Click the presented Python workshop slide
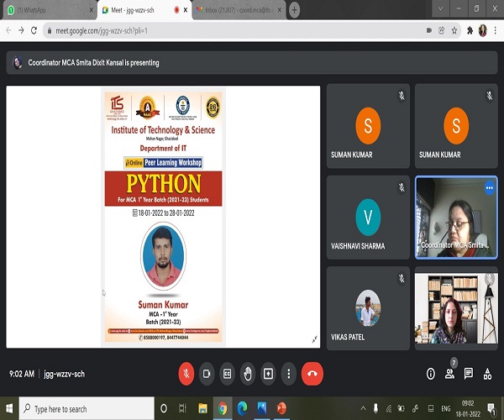504x420 pixels. (x=163, y=217)
